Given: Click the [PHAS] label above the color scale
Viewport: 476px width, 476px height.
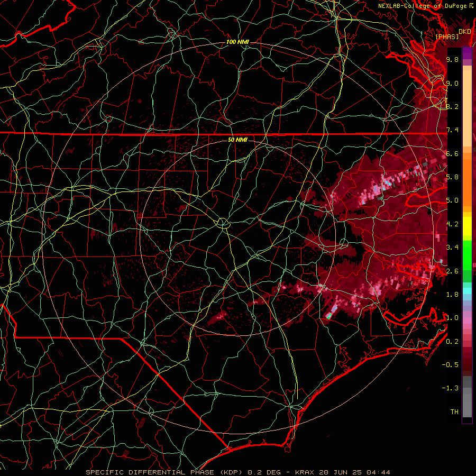Looking at the screenshot, I should 447,36.
